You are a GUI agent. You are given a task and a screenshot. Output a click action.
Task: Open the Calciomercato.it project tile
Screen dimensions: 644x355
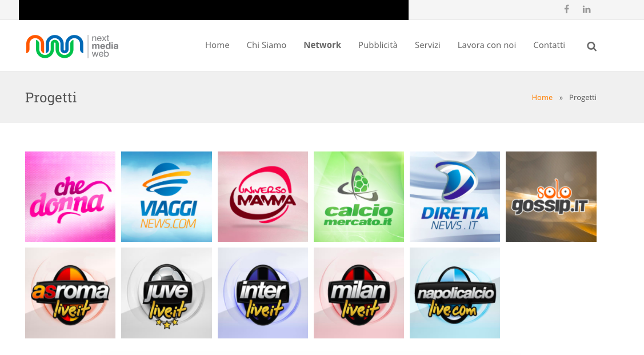359,197
